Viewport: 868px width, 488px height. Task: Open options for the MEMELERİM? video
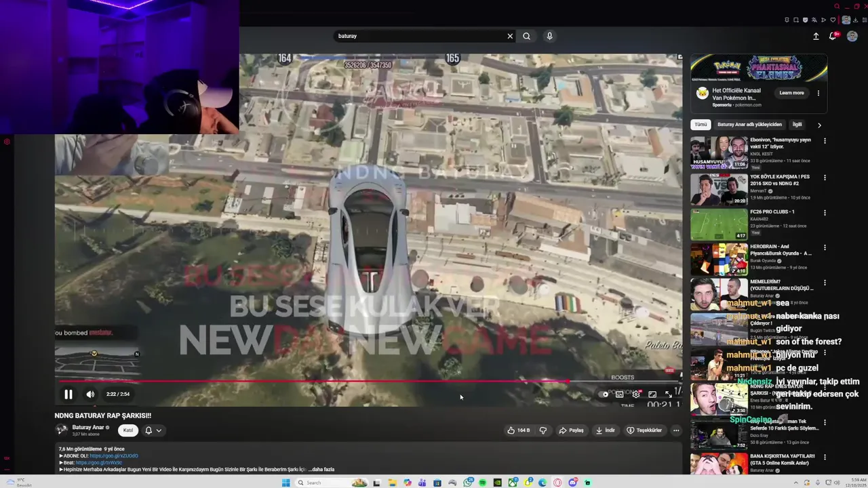pyautogui.click(x=825, y=283)
